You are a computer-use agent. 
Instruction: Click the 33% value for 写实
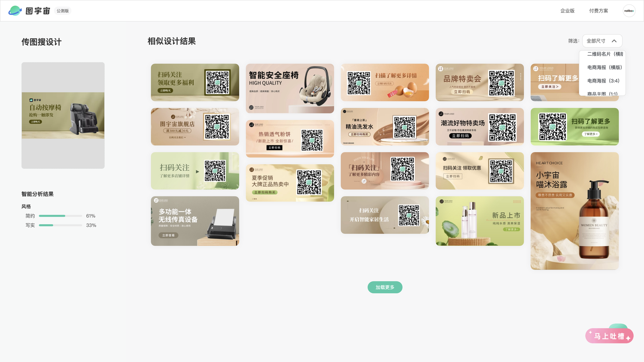coord(91,225)
